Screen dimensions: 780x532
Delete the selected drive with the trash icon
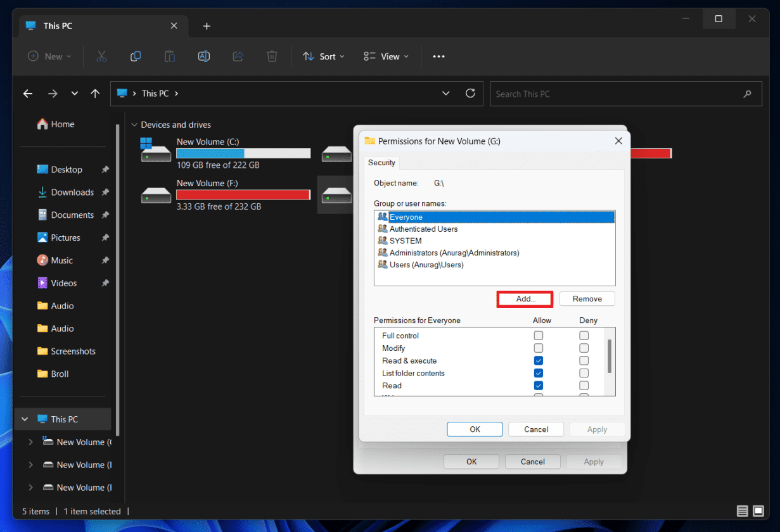coord(272,56)
